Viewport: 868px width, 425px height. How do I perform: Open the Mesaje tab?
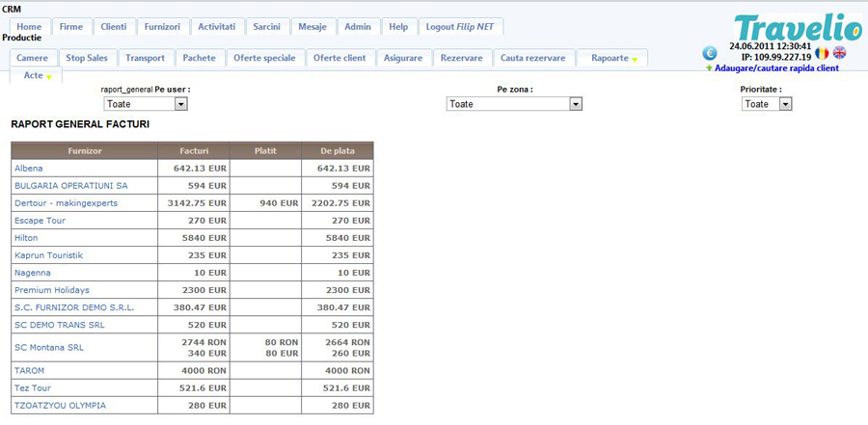pyautogui.click(x=312, y=27)
